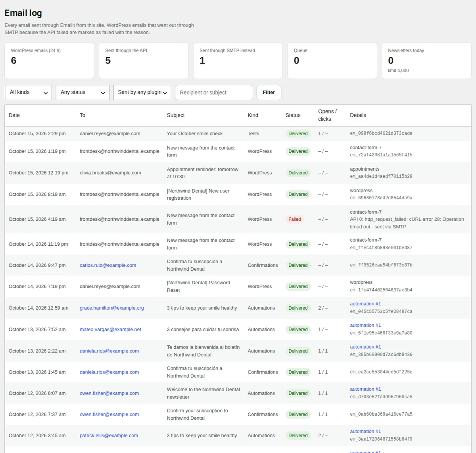
Task: Click subject Appointment reminder: tomorrow at 10:30
Action: point(202,173)
